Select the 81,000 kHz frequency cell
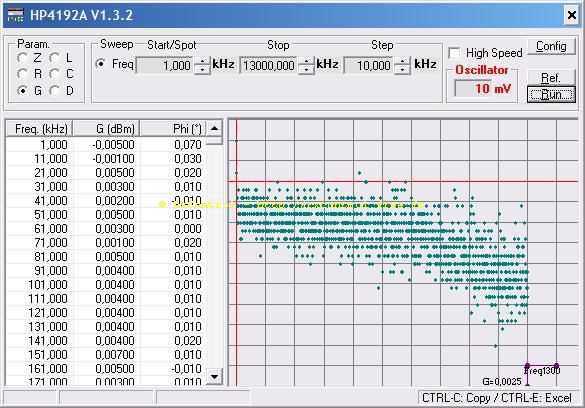The width and height of the screenshot is (585, 408). 40,257
